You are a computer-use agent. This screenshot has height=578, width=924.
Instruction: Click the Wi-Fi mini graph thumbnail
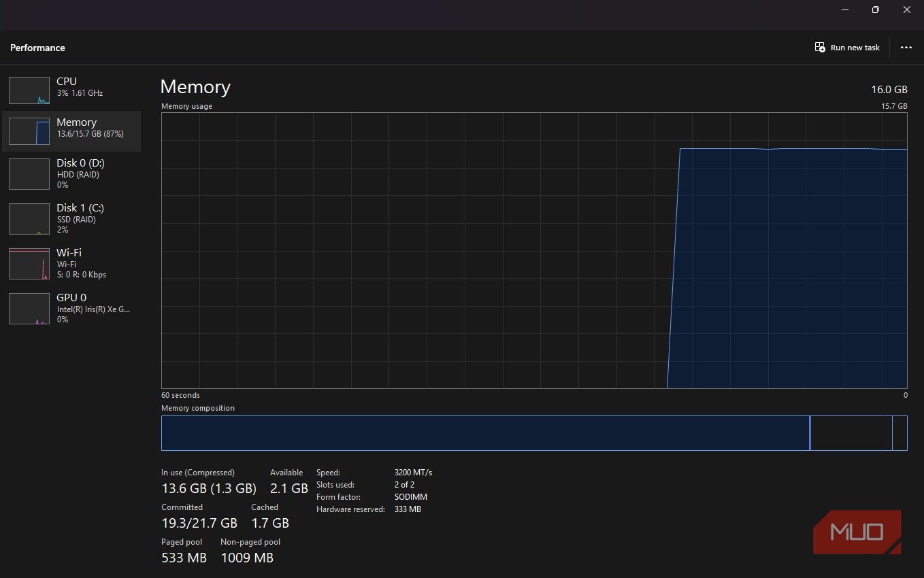point(29,264)
